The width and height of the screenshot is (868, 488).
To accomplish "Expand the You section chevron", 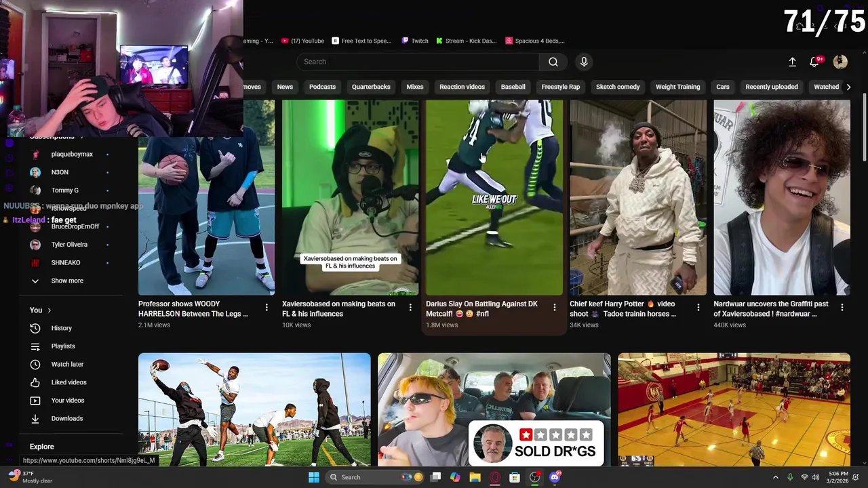I will [49, 310].
